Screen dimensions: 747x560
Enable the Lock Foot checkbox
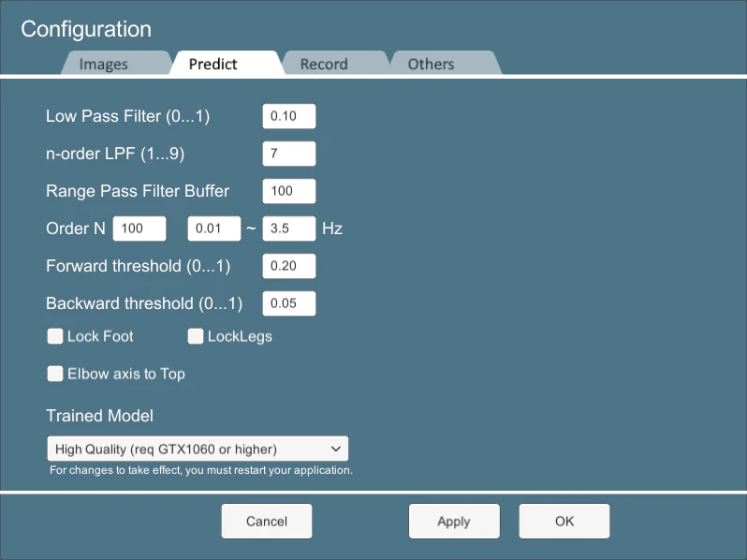(55, 336)
